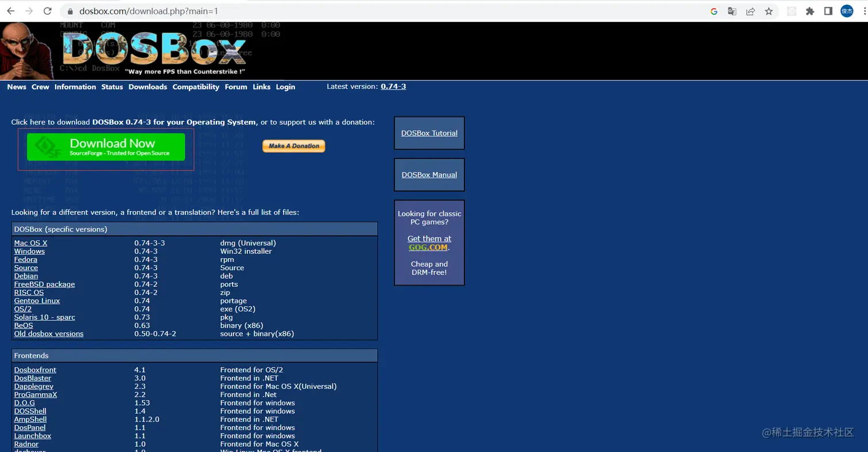
Task: Open the D.O.G frontend link
Action: pyautogui.click(x=25, y=403)
